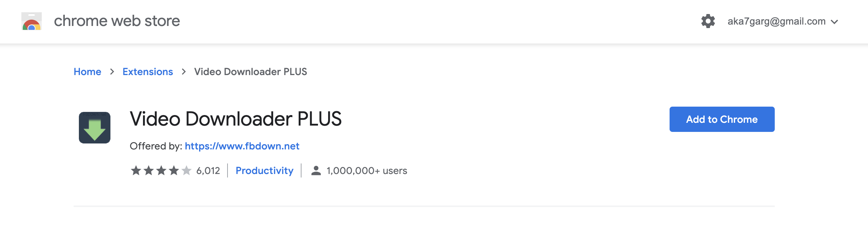Click the Video Downloader PLUS breadcrumb text

point(251,72)
